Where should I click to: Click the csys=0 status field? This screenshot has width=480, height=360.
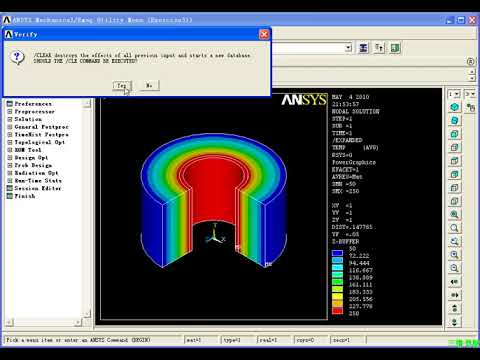(x=312, y=340)
